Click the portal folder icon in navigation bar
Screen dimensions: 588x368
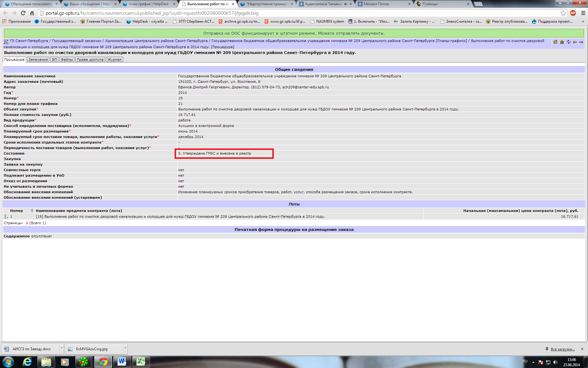(555, 42)
